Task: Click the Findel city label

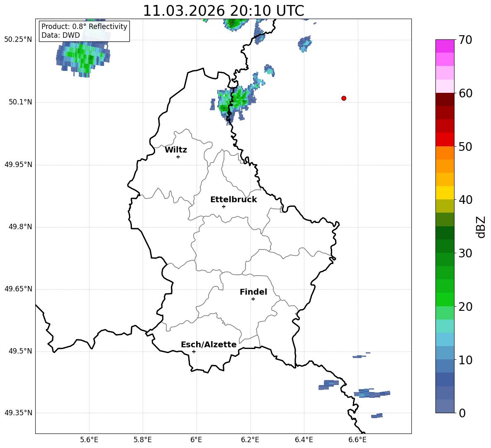Action: 253,292
